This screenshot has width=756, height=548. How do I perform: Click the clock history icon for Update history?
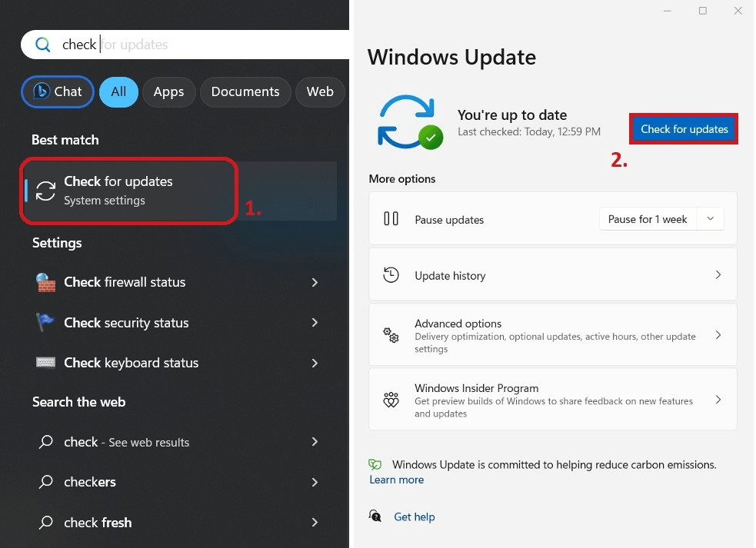pyautogui.click(x=391, y=274)
